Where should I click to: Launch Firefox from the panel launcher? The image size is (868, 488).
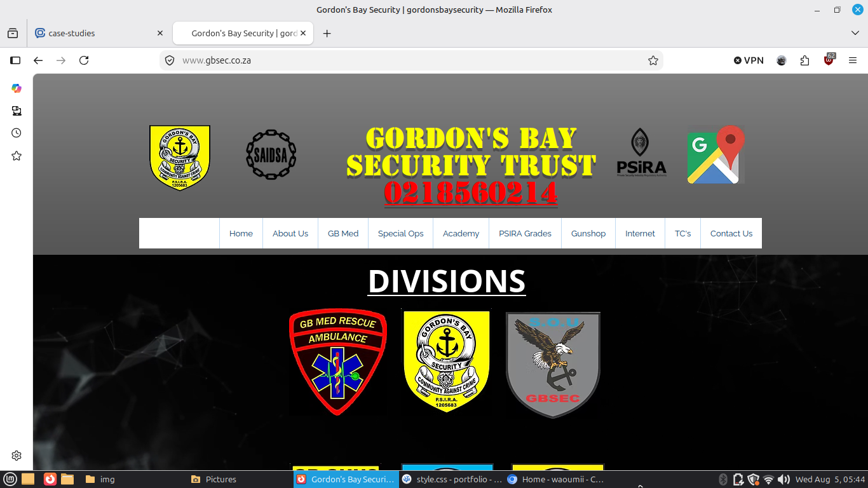(x=50, y=479)
